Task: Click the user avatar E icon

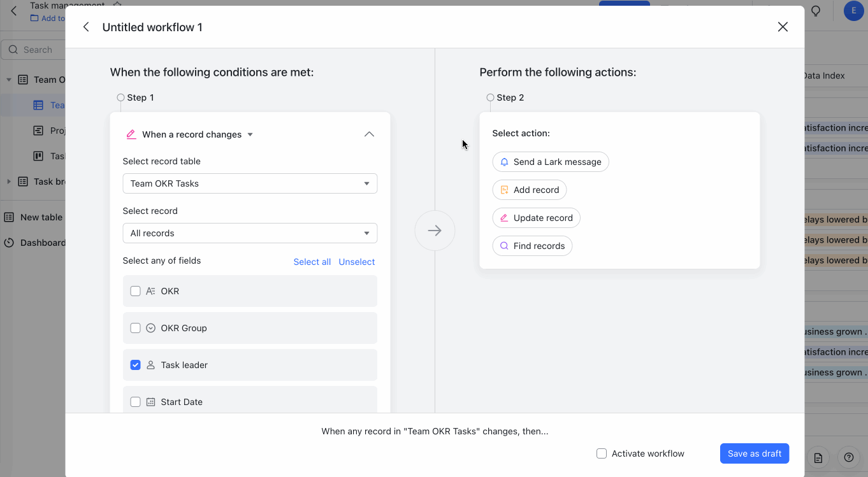Action: click(x=853, y=11)
